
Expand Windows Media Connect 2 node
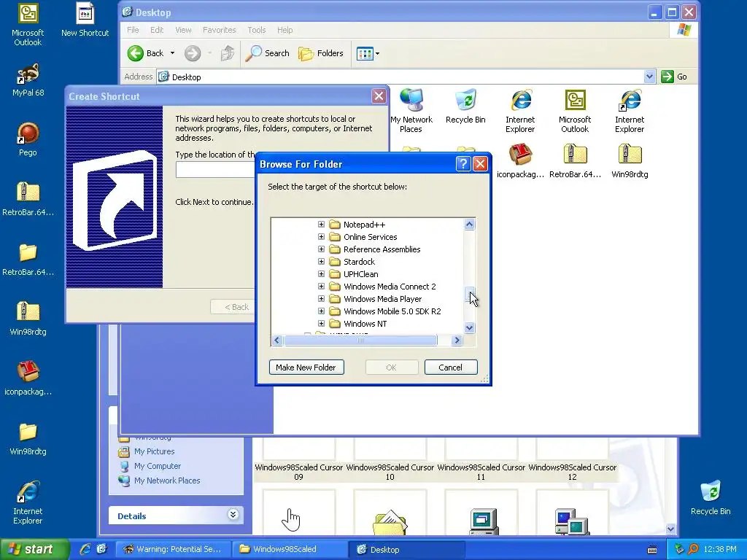pos(321,286)
